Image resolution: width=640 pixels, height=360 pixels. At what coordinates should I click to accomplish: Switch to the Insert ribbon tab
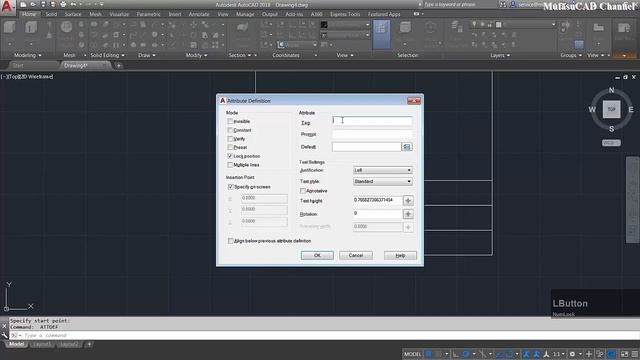(175, 14)
